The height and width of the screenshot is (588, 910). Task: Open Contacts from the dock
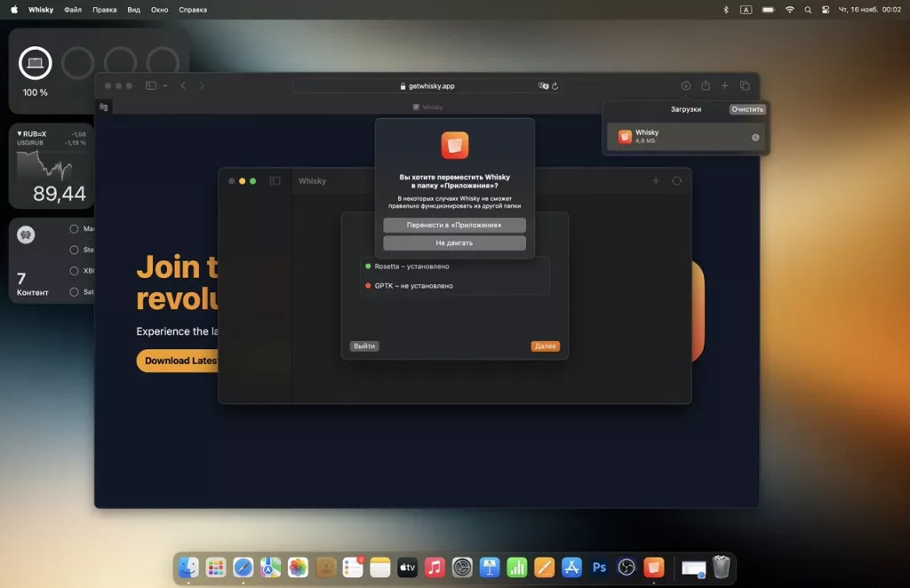pyautogui.click(x=325, y=567)
